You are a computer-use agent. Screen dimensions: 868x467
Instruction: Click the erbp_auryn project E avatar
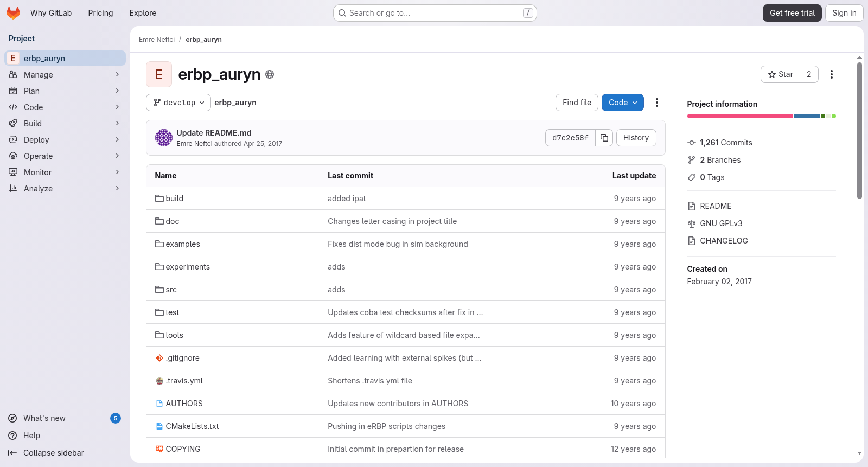tap(159, 74)
